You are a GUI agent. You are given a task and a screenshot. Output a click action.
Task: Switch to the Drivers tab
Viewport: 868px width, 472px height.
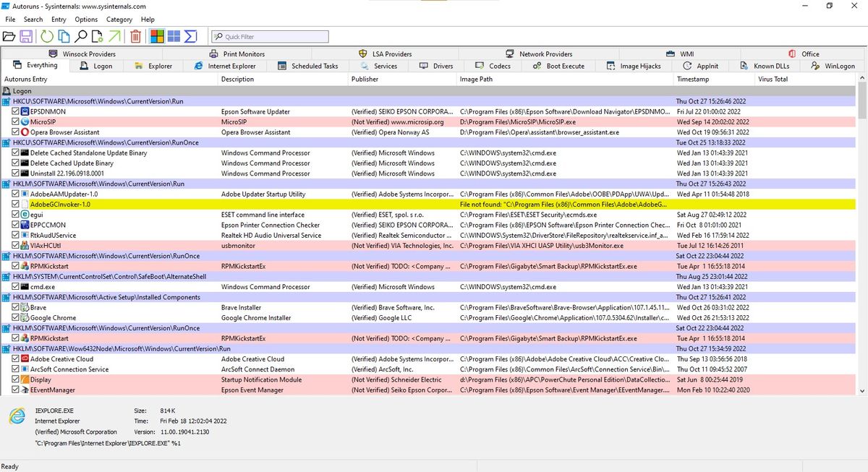pos(436,66)
